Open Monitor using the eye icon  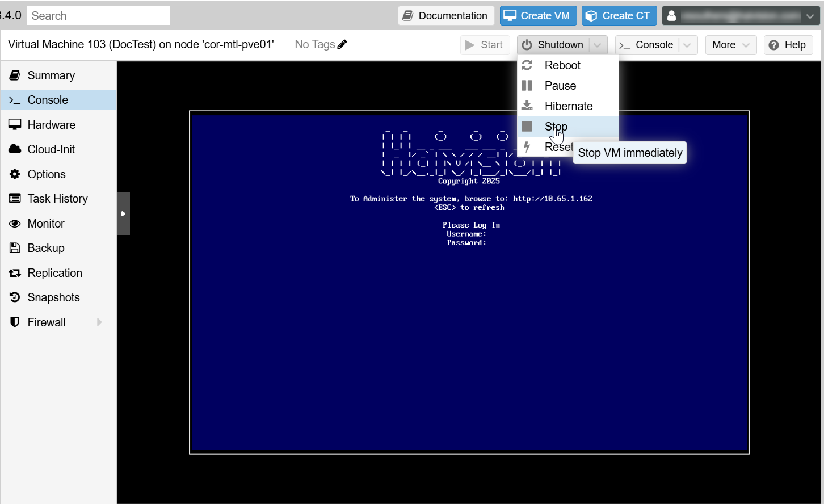15,224
